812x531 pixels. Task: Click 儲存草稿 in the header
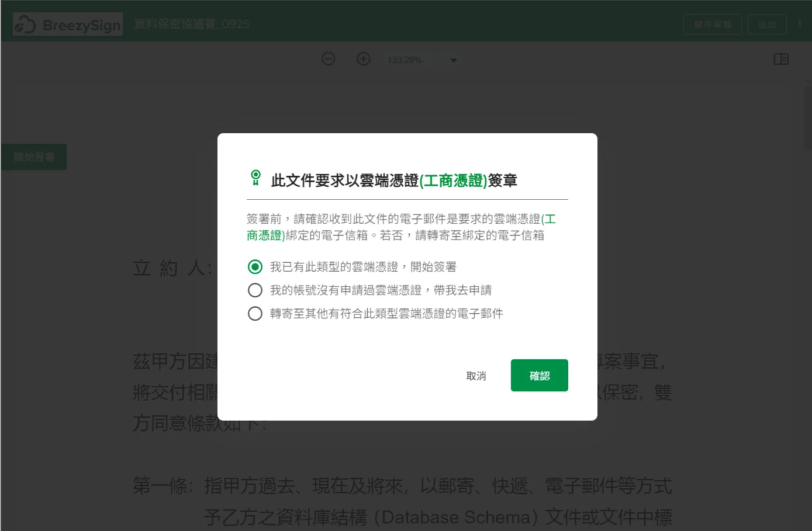pyautogui.click(x=712, y=24)
